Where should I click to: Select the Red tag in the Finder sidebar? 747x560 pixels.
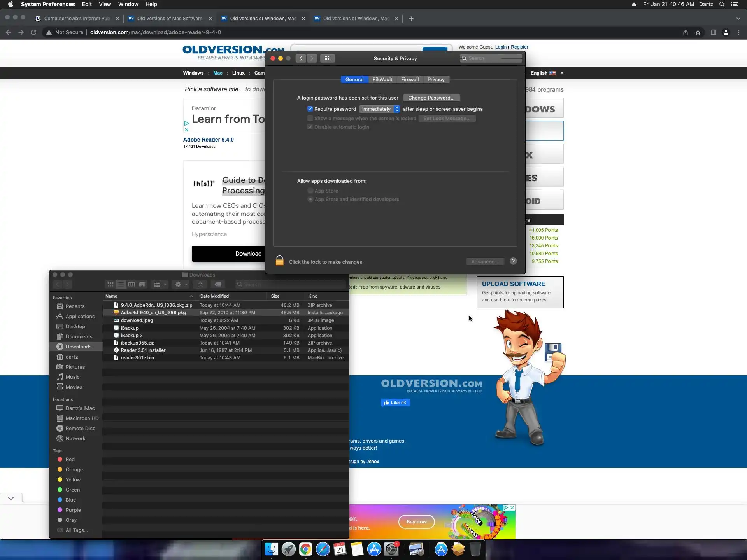point(70,459)
